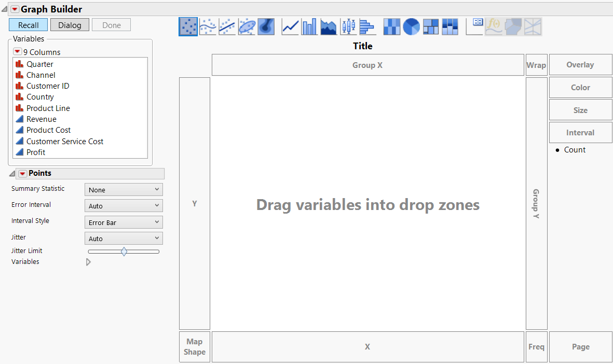Select the Line chart element

(289, 26)
